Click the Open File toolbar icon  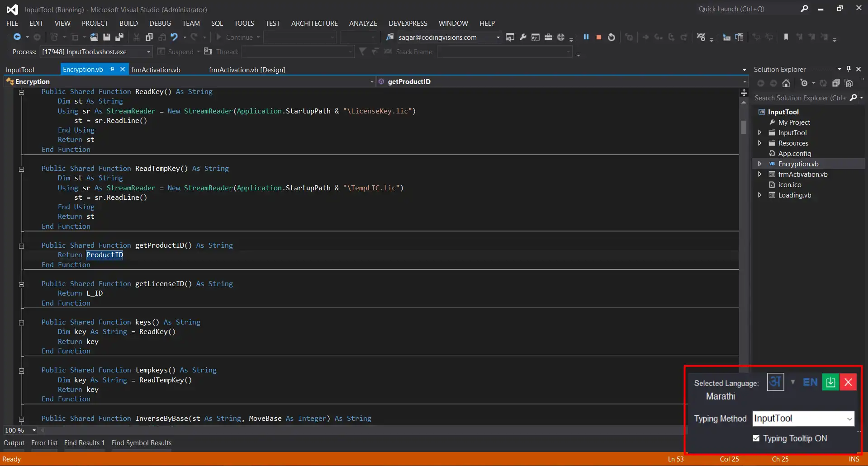pyautogui.click(x=94, y=37)
